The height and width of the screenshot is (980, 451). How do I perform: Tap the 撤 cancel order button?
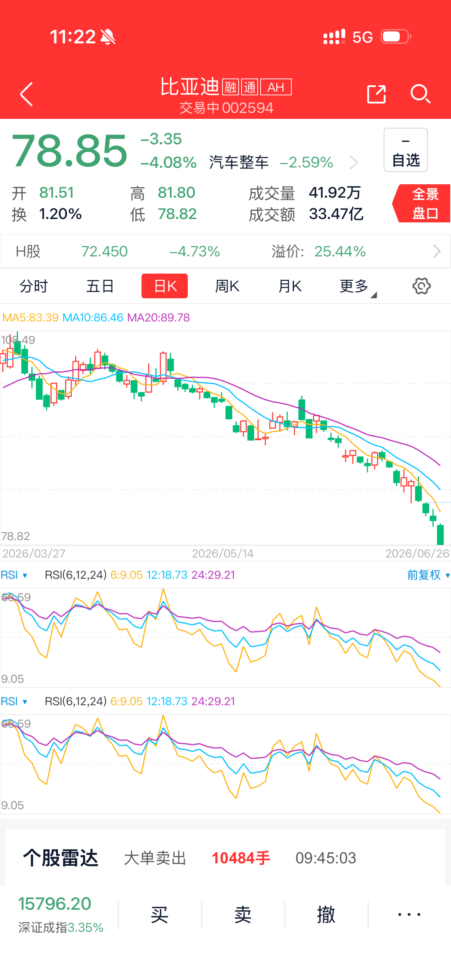(326, 915)
